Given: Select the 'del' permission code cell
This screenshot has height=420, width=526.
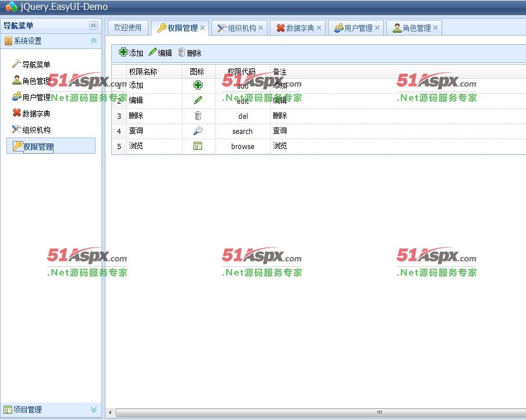Looking at the screenshot, I should pos(242,116).
